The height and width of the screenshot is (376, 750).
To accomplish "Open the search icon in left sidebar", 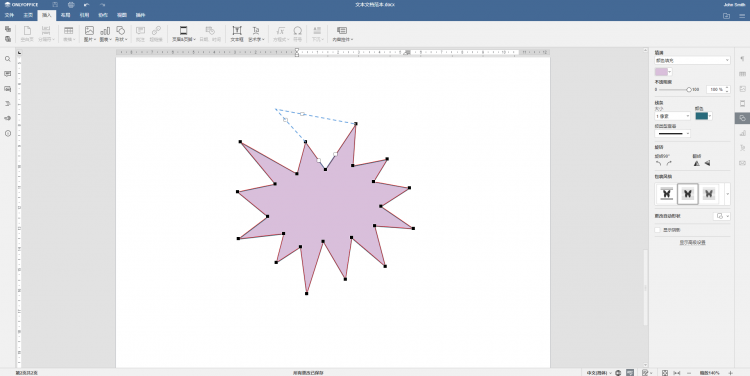I will 8,59.
